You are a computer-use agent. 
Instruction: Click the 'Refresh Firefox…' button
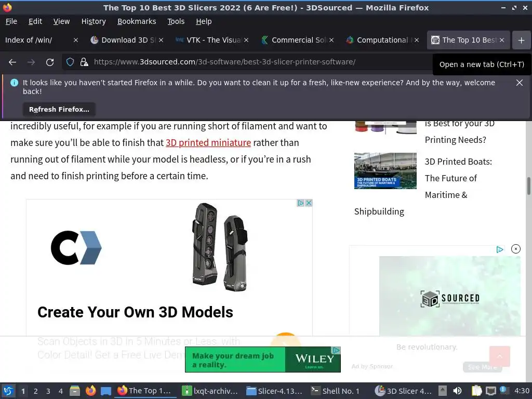click(59, 110)
